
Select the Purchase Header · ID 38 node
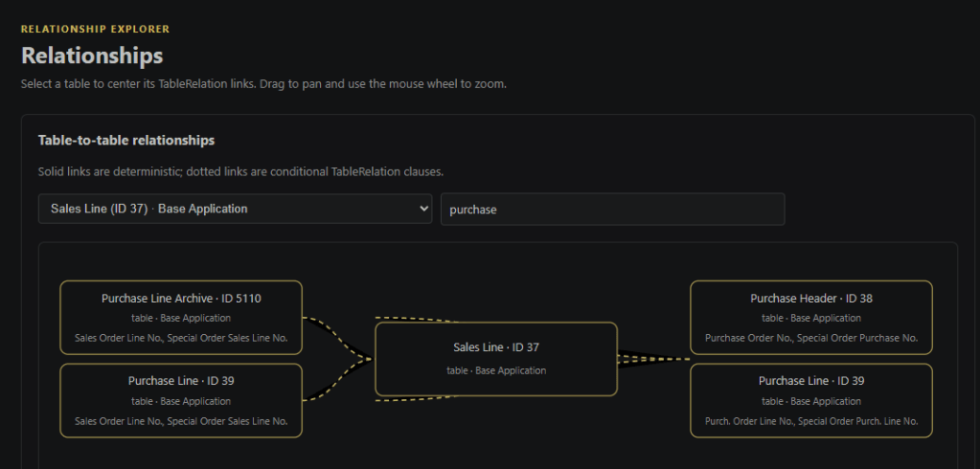pyautogui.click(x=811, y=317)
